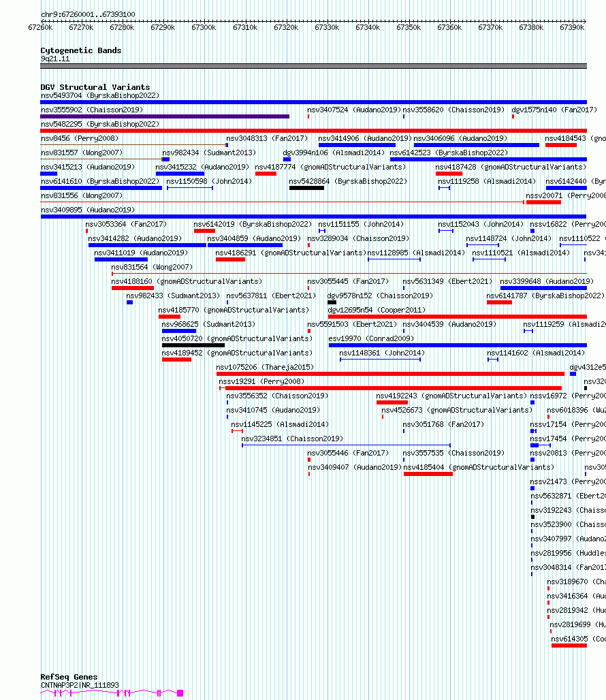Image resolution: width=606 pixels, height=700 pixels.
Task: Click nsv4192243 (gnomADStructuralVariants) label
Action: pos(451,396)
